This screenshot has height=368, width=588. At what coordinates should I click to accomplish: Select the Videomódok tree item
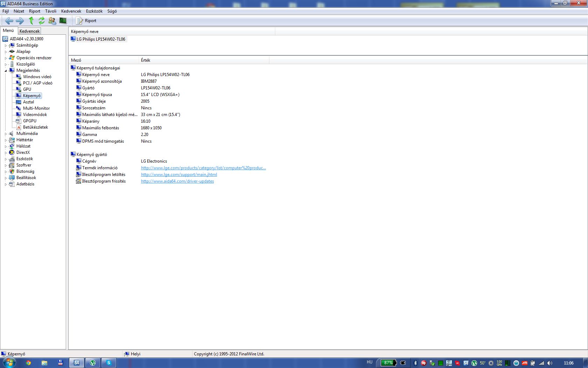pos(35,115)
